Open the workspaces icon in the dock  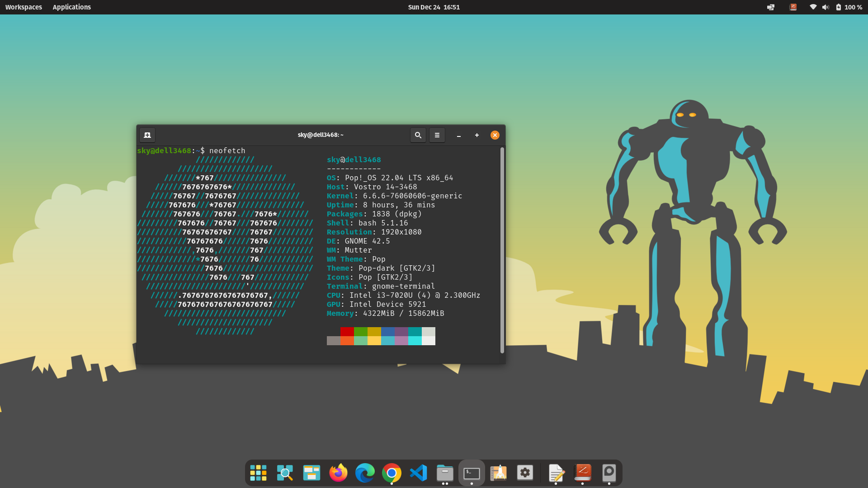tap(311, 473)
